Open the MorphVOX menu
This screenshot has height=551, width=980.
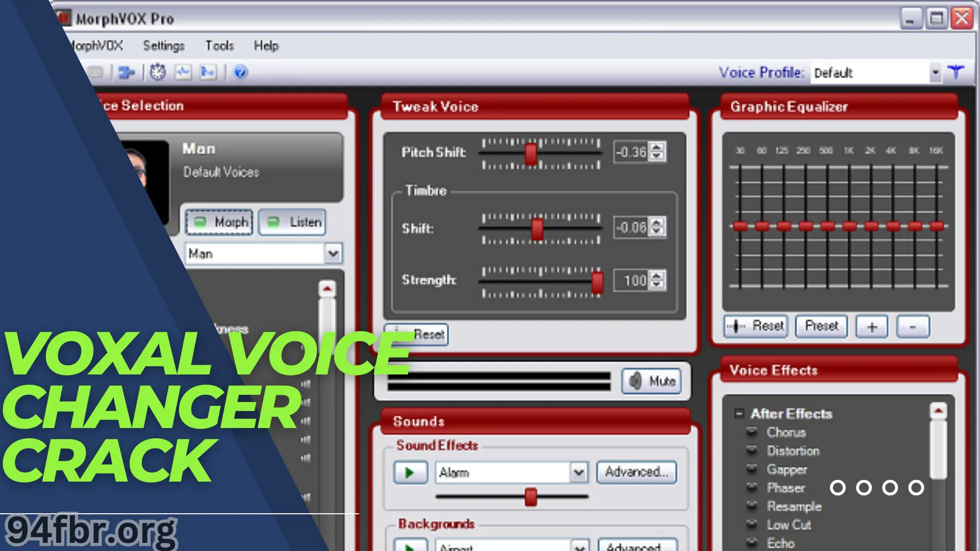(95, 46)
